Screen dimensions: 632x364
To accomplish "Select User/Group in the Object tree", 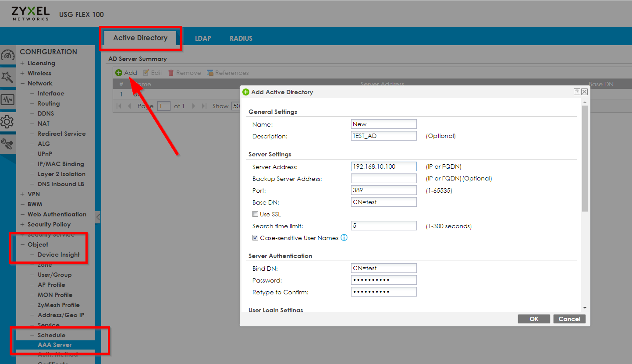I will pyautogui.click(x=54, y=275).
